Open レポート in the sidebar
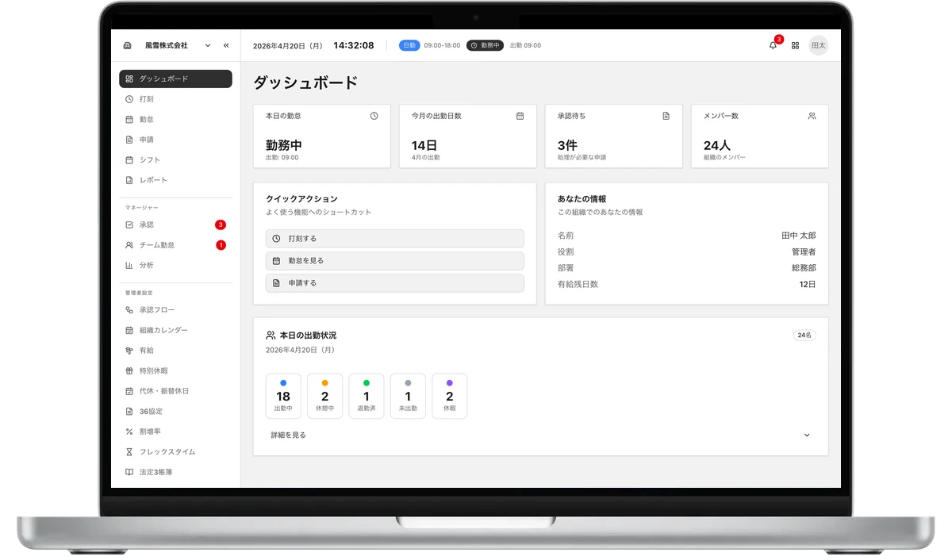The image size is (952, 560). coord(175,180)
